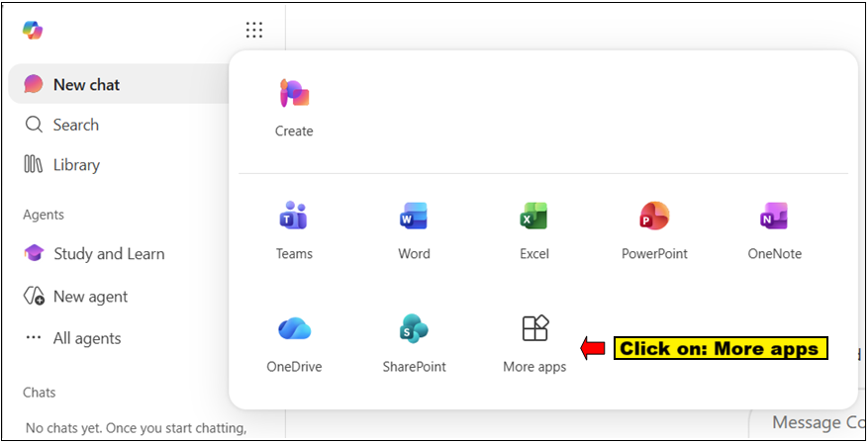Open Microsoft Teams app
This screenshot has height=443, width=868.
(294, 230)
